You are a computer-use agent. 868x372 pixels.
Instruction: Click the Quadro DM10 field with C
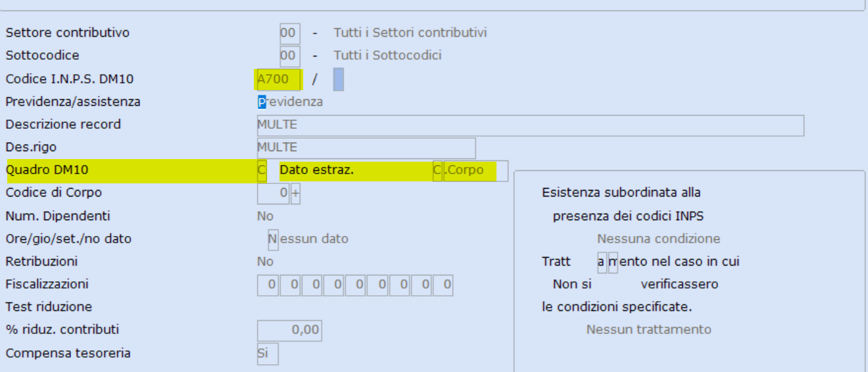click(262, 170)
